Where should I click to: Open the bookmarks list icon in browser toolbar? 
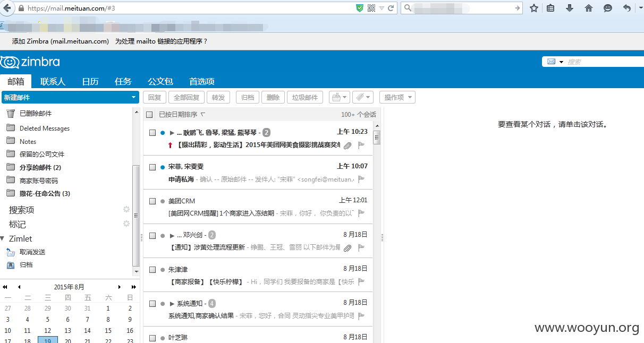pyautogui.click(x=550, y=8)
